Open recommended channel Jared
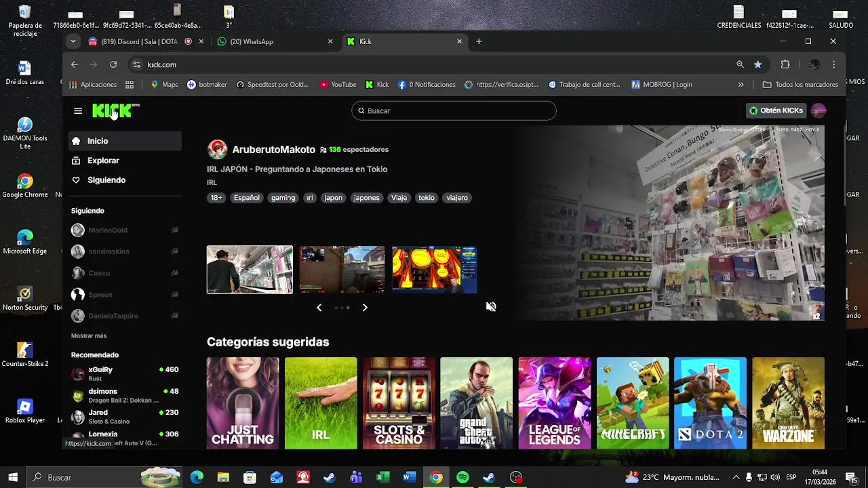868x488 pixels. point(125,416)
